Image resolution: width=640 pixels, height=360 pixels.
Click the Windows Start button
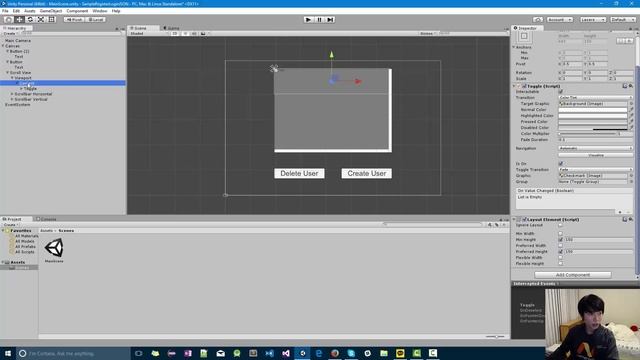(8, 353)
